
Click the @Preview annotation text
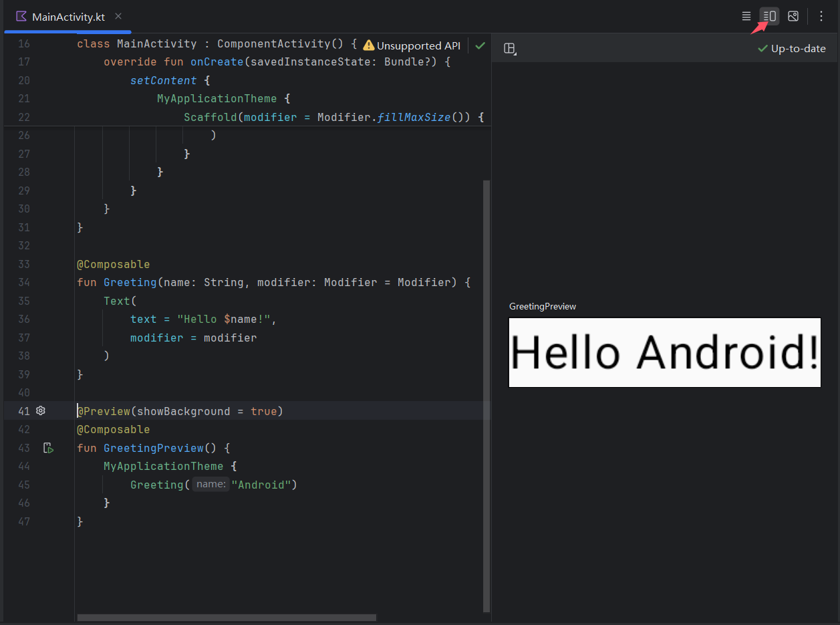[x=104, y=411]
